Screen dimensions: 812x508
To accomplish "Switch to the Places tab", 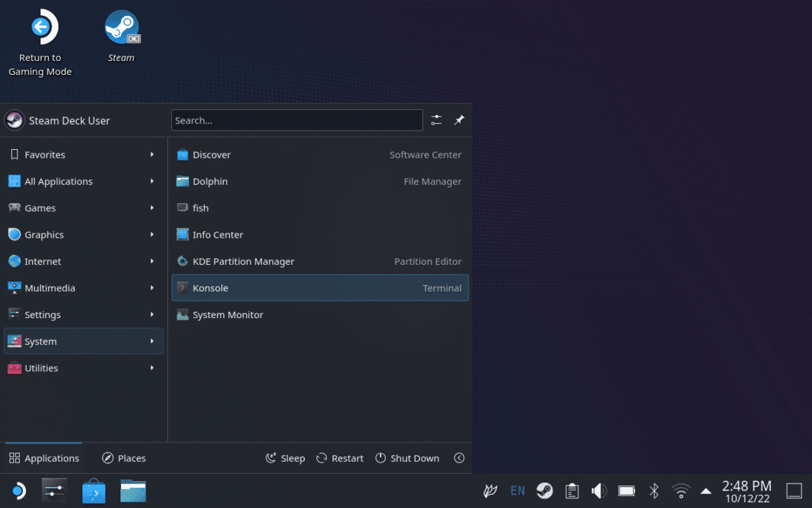I will pos(124,458).
